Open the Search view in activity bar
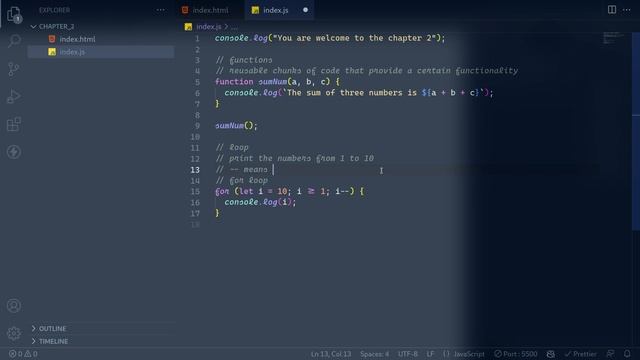This screenshot has width=640, height=360. click(x=14, y=41)
